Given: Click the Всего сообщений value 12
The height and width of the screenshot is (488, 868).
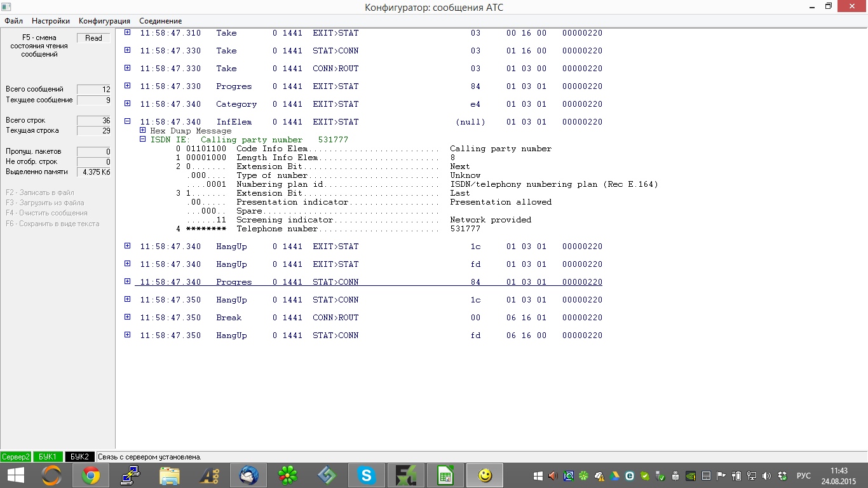Looking at the screenshot, I should coord(93,90).
